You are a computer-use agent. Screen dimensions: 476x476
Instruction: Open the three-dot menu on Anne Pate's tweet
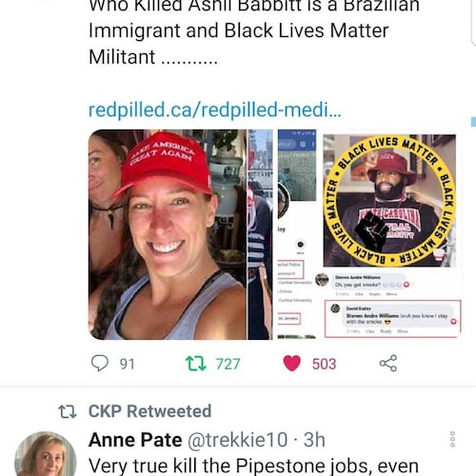tap(452, 439)
